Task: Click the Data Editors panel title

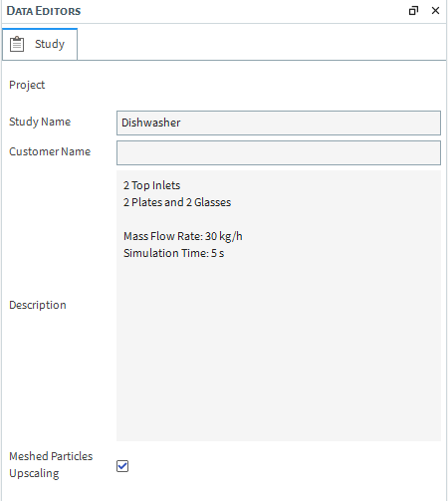Action: point(44,11)
